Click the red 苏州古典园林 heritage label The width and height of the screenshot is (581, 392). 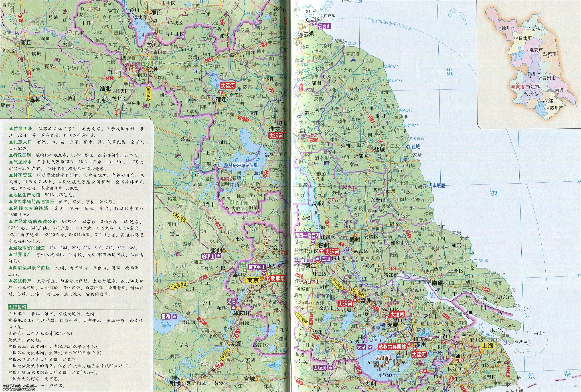pos(392,346)
